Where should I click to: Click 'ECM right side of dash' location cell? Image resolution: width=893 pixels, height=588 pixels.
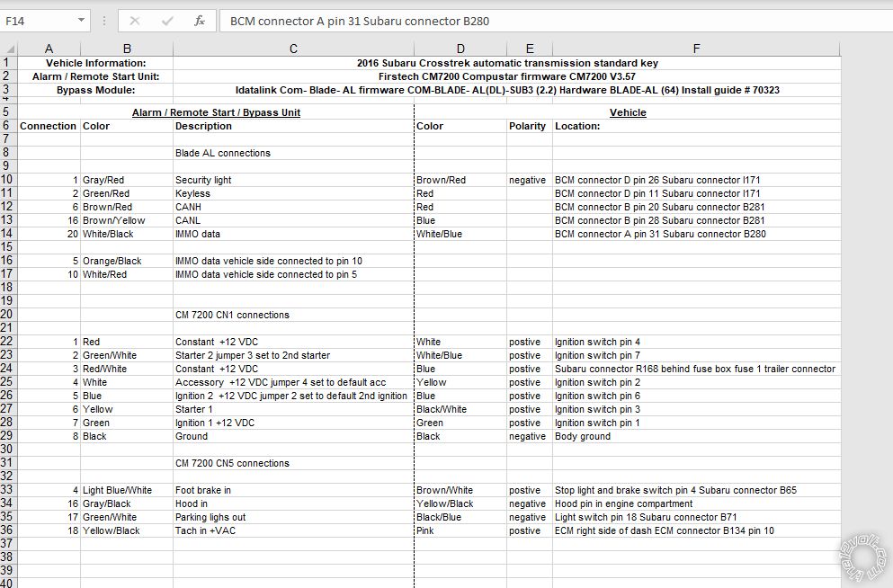pos(697,530)
